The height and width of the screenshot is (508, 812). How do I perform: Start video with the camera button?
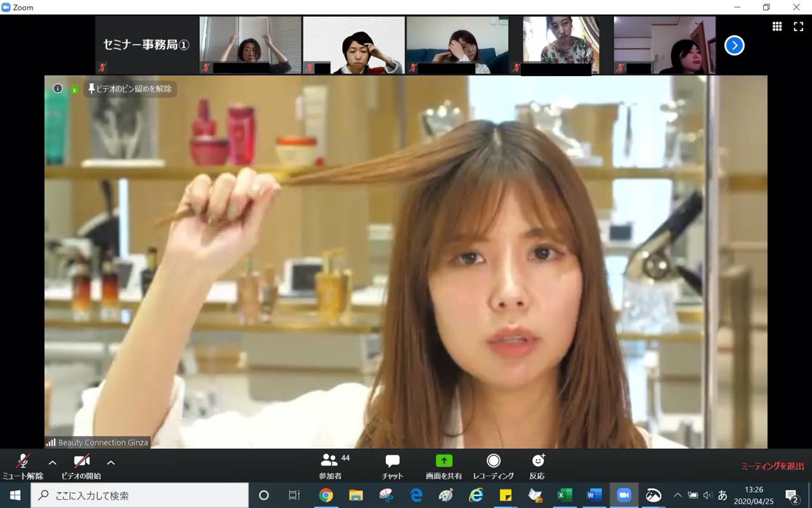point(81,462)
